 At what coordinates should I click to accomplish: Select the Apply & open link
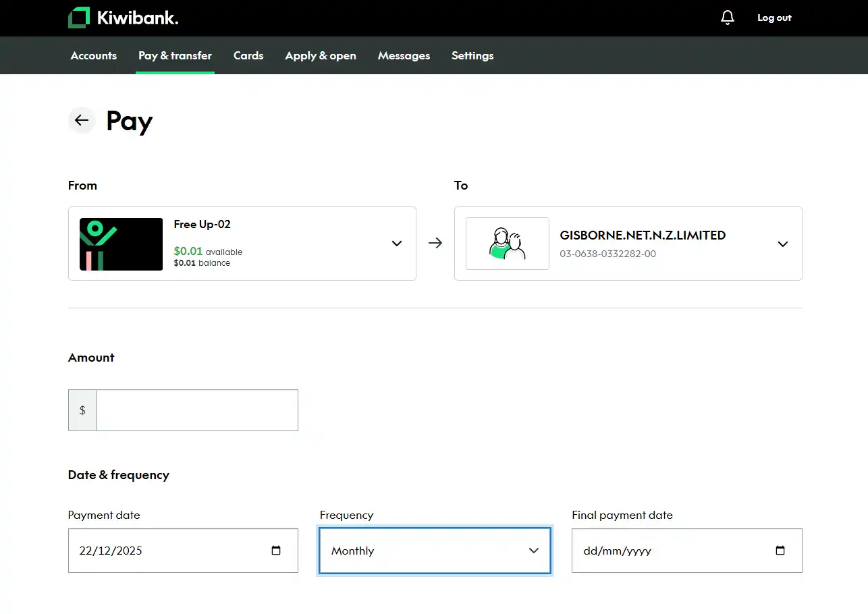321,55
